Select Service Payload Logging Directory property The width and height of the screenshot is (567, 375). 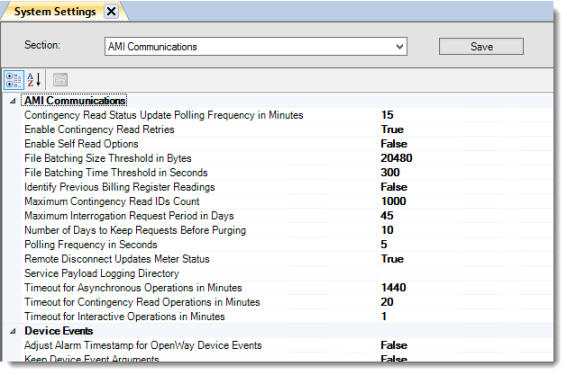point(102,273)
